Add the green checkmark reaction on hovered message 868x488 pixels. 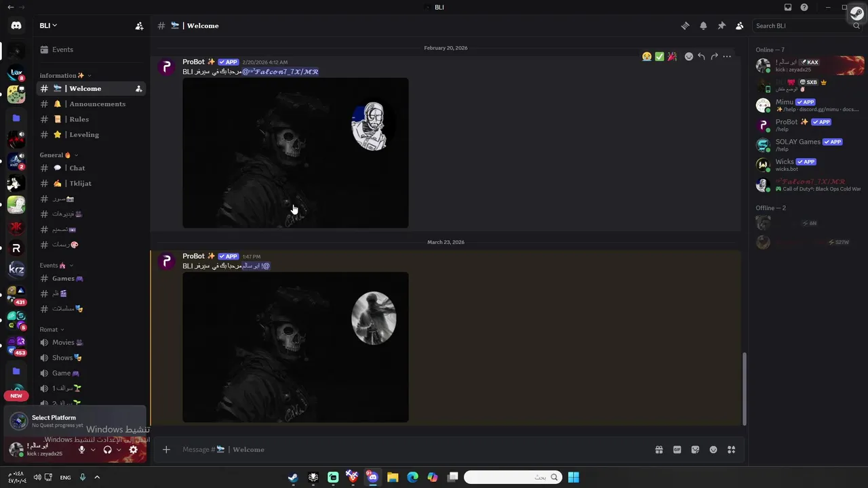(x=659, y=56)
